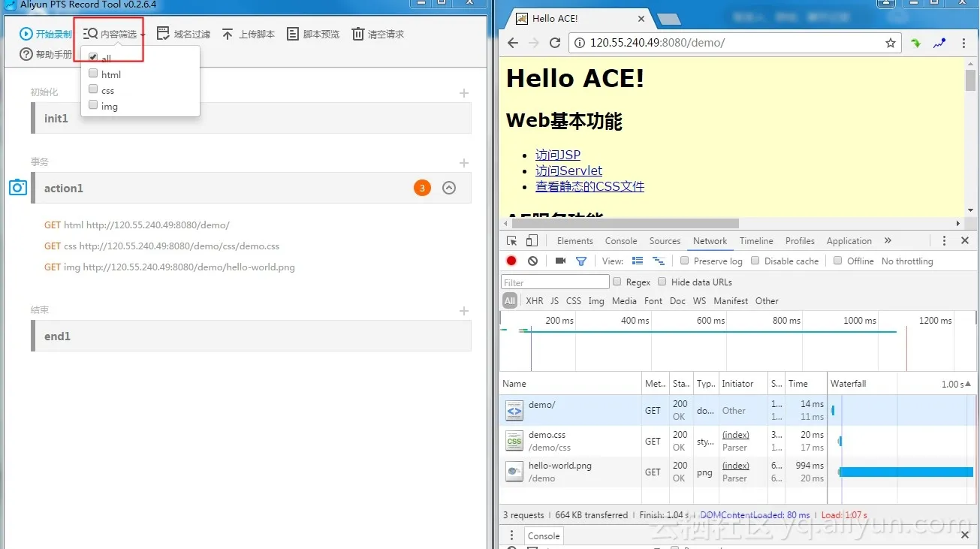This screenshot has height=549, width=980.
Task: Open the 帮助手册 help manual
Action: [x=46, y=54]
